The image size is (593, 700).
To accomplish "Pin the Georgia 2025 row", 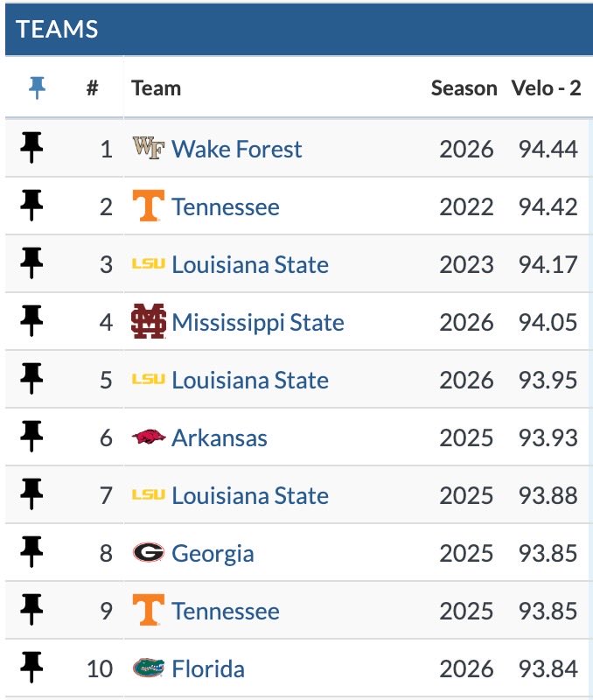I will 31,552.
